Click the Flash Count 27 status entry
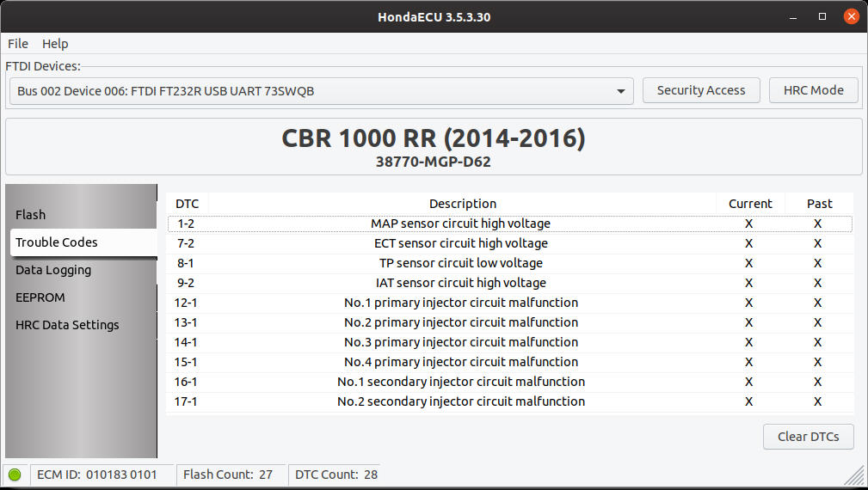The width and height of the screenshot is (868, 490). click(228, 475)
